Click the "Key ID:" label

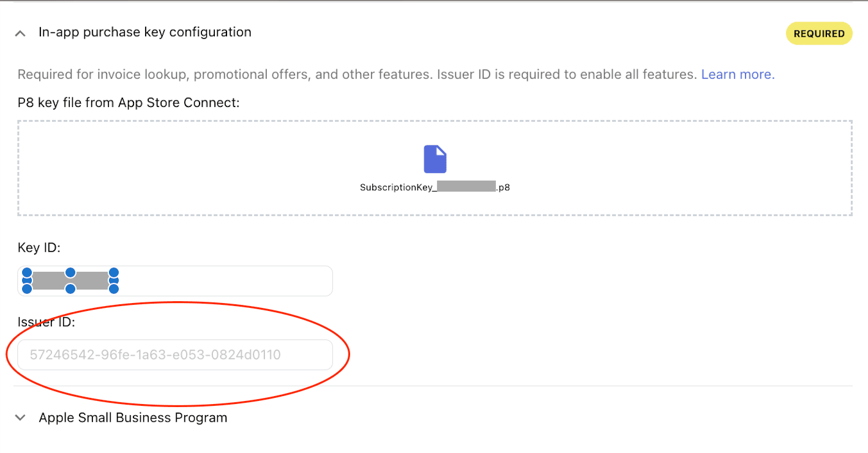(x=39, y=247)
